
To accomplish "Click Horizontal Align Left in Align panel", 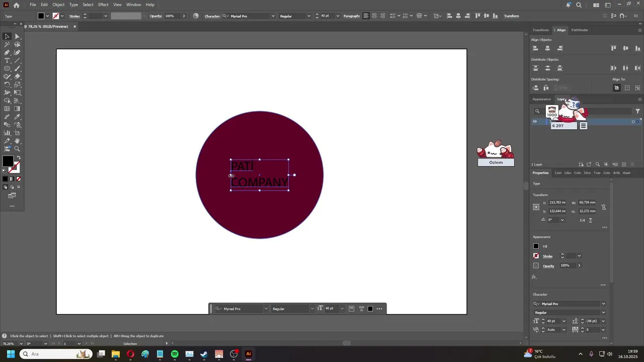I will click(x=535, y=48).
